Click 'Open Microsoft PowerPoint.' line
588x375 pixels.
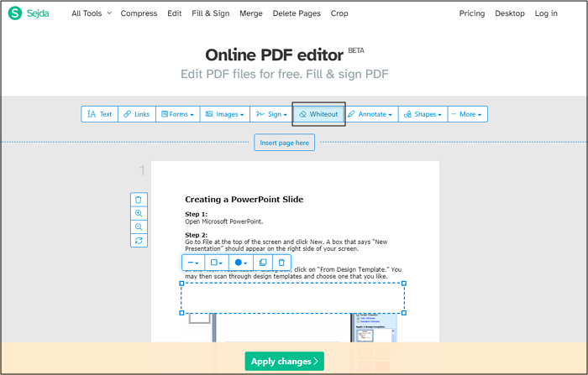(x=224, y=221)
